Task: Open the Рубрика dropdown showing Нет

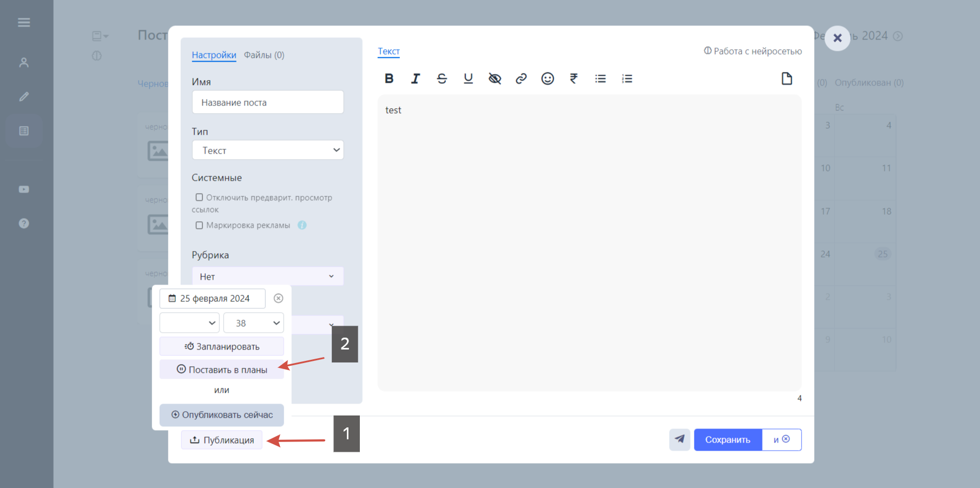Action: (268, 276)
